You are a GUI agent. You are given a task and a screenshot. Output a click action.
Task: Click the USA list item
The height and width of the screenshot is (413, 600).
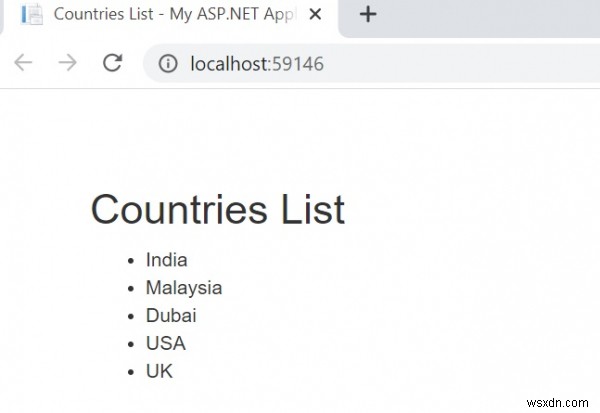165,343
